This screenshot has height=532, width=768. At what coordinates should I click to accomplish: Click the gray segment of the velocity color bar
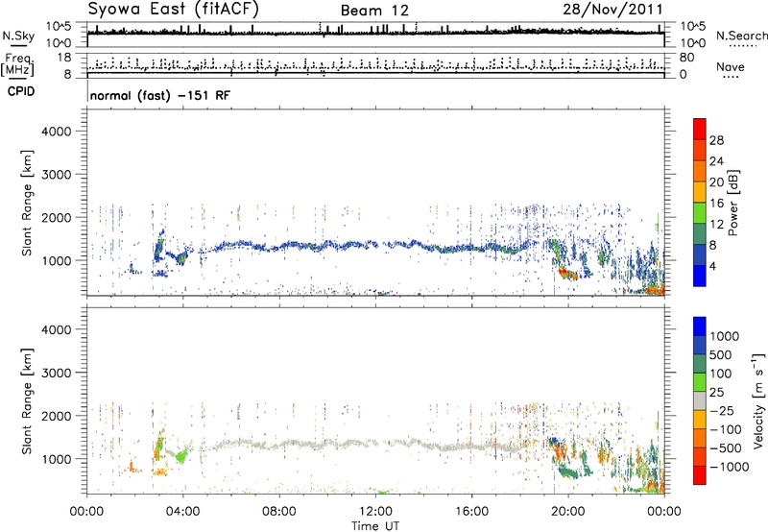(700, 401)
